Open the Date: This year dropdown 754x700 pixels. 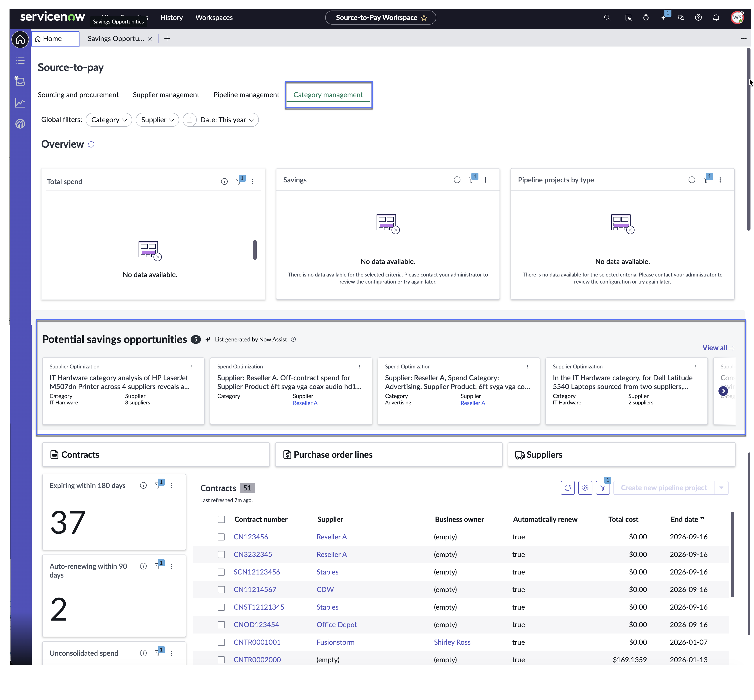tap(221, 120)
